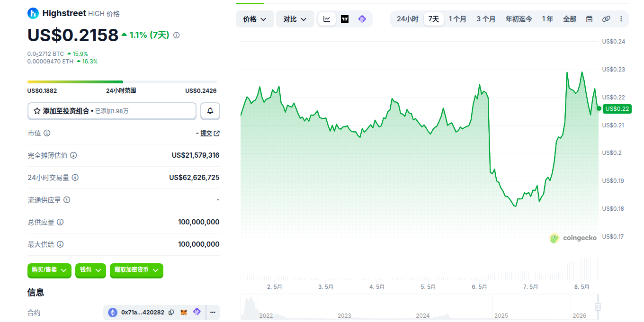Click the 添加至投资组合 button
Image resolution: width=644 pixels, height=322 pixels.
[x=112, y=111]
